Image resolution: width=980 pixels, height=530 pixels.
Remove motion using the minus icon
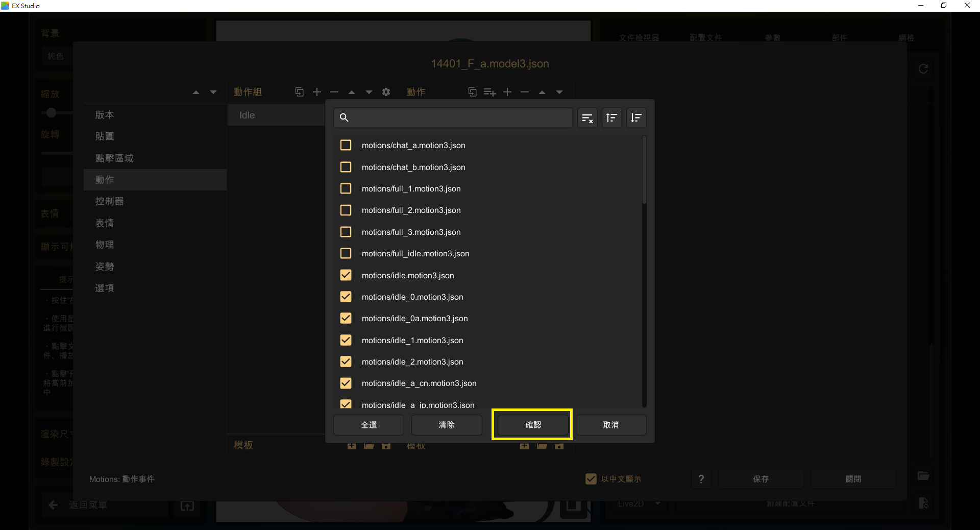pos(525,92)
